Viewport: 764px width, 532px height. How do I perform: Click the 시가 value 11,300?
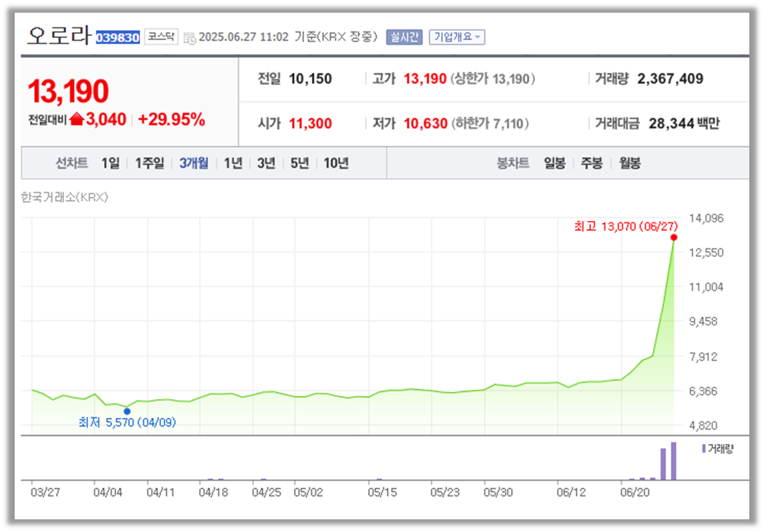point(311,123)
